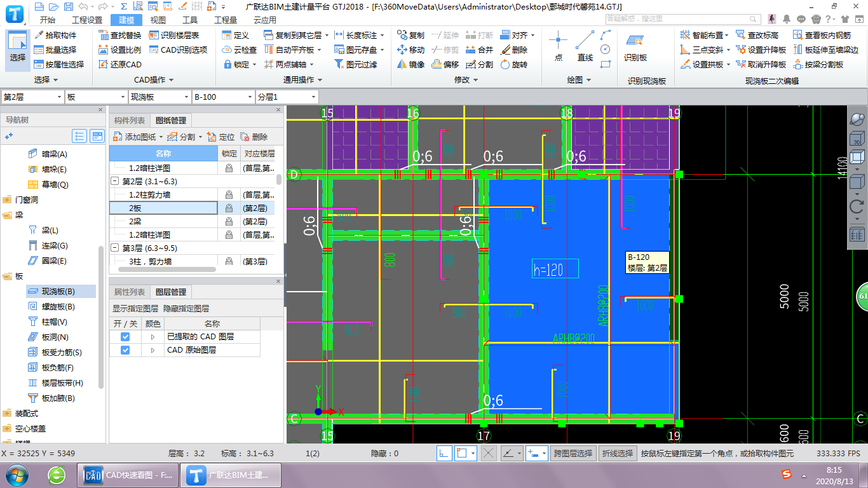Collapse the 第3层 (6.3~9.5) drawing group
The height and width of the screenshot is (488, 868).
click(115, 248)
